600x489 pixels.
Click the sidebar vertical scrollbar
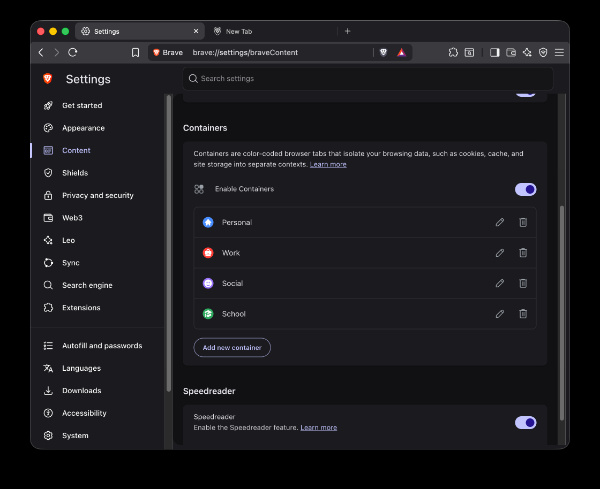168,243
